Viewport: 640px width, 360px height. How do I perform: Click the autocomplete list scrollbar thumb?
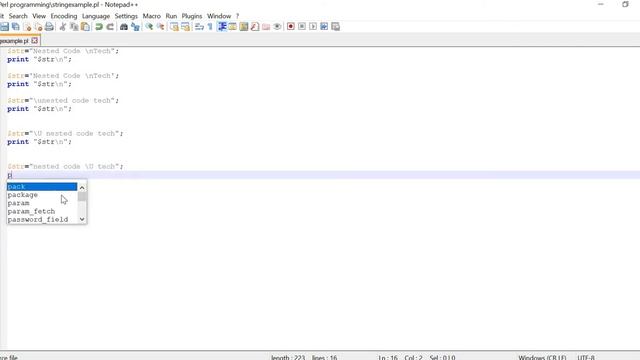click(x=82, y=196)
